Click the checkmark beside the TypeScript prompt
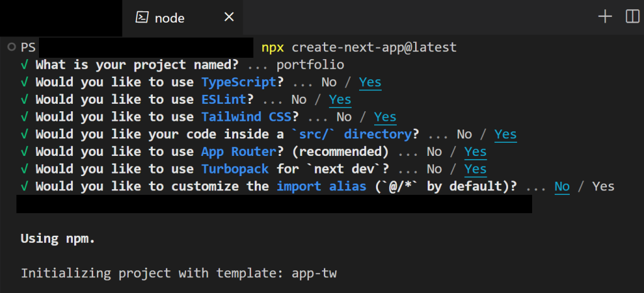The width and height of the screenshot is (644, 293). pyautogui.click(x=25, y=82)
